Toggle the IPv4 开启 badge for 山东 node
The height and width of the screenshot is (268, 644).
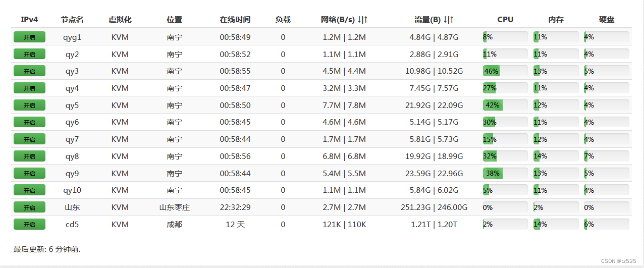tap(29, 207)
